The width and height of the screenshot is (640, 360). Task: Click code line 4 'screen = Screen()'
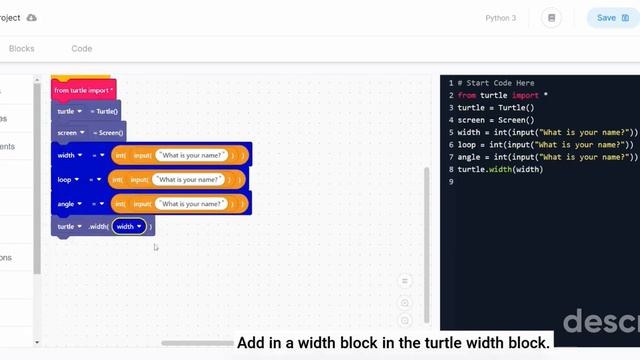click(496, 120)
